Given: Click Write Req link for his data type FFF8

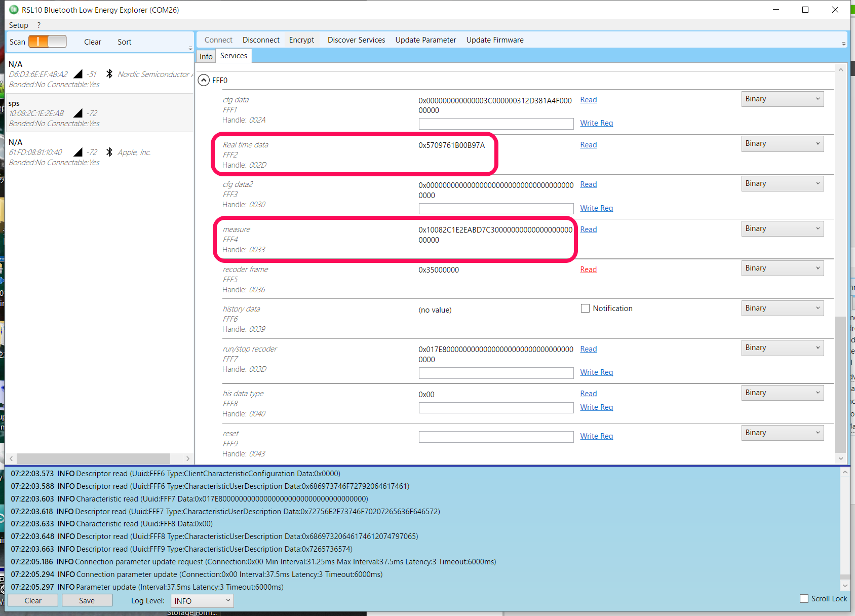Looking at the screenshot, I should pos(597,407).
